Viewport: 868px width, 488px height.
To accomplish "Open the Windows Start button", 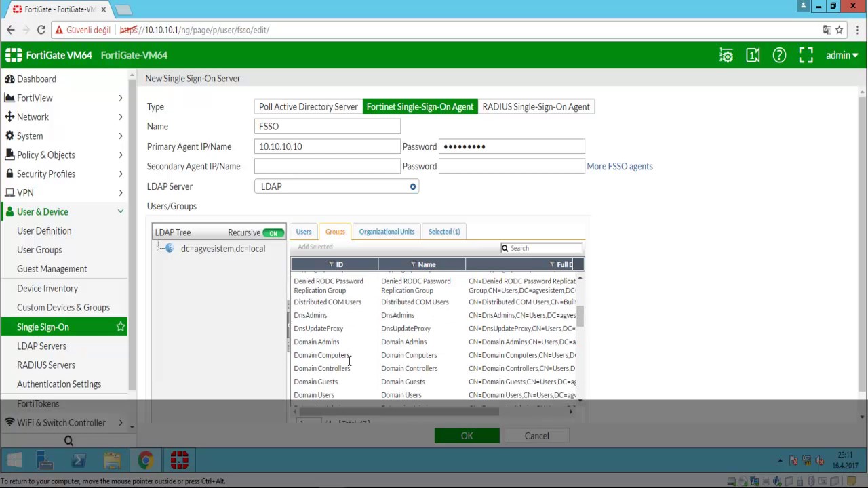I will pos(14,462).
